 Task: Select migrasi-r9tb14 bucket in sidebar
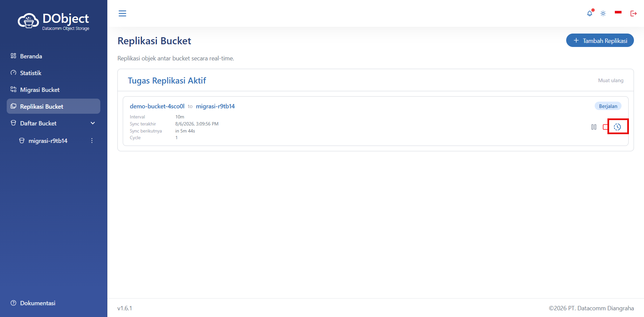click(x=48, y=141)
